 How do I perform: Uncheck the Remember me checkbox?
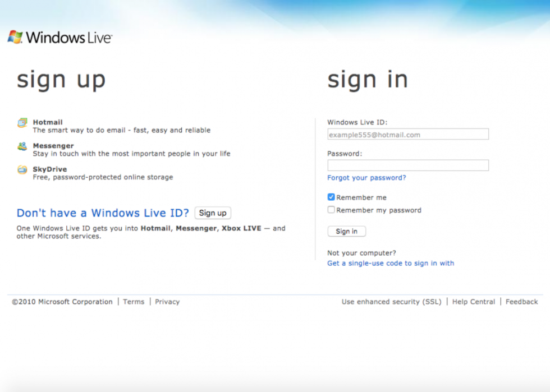click(331, 197)
